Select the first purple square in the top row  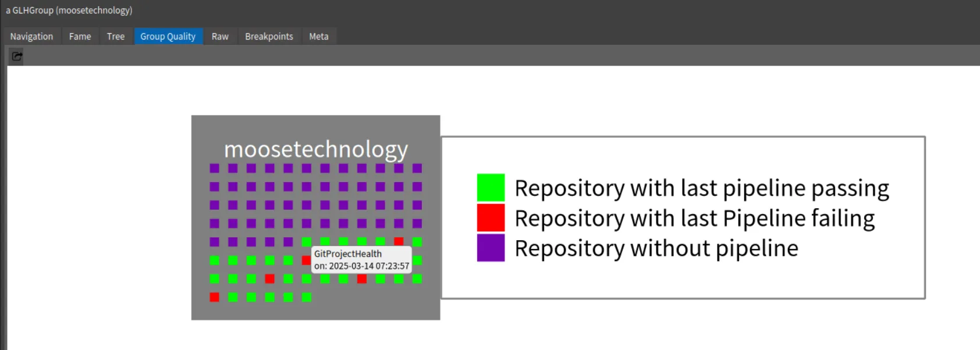[214, 168]
